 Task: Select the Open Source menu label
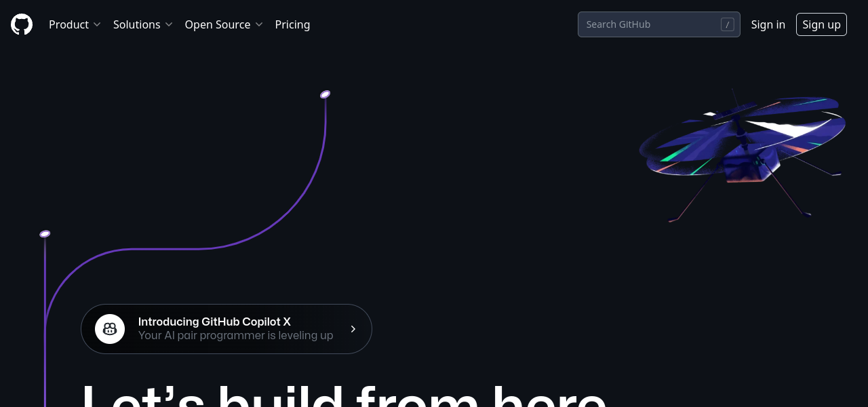[217, 24]
